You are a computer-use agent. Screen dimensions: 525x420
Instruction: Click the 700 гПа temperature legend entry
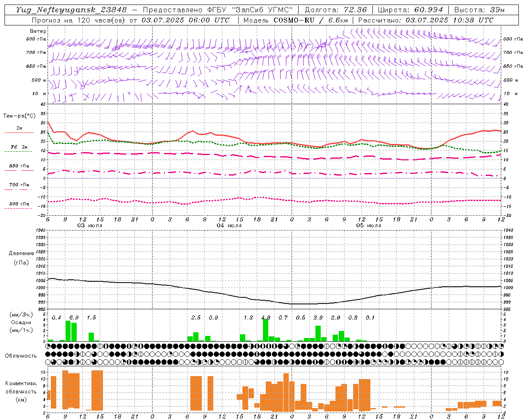19,185
